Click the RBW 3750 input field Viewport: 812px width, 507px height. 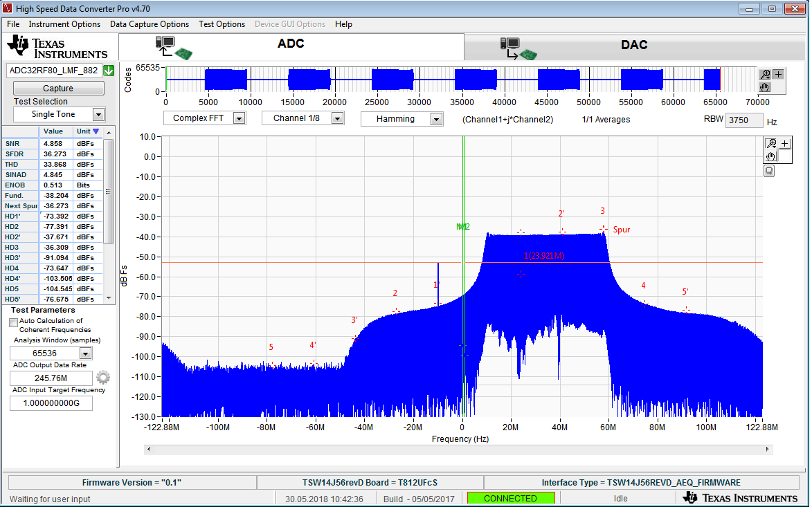click(x=743, y=120)
